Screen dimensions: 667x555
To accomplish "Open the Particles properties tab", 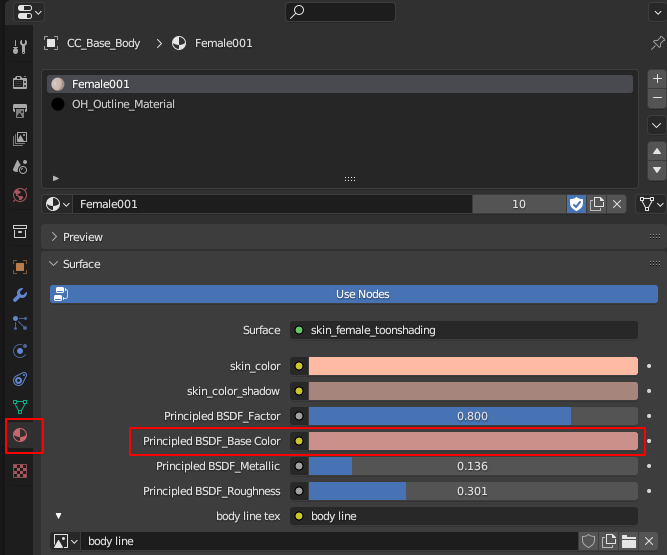I will click(20, 323).
